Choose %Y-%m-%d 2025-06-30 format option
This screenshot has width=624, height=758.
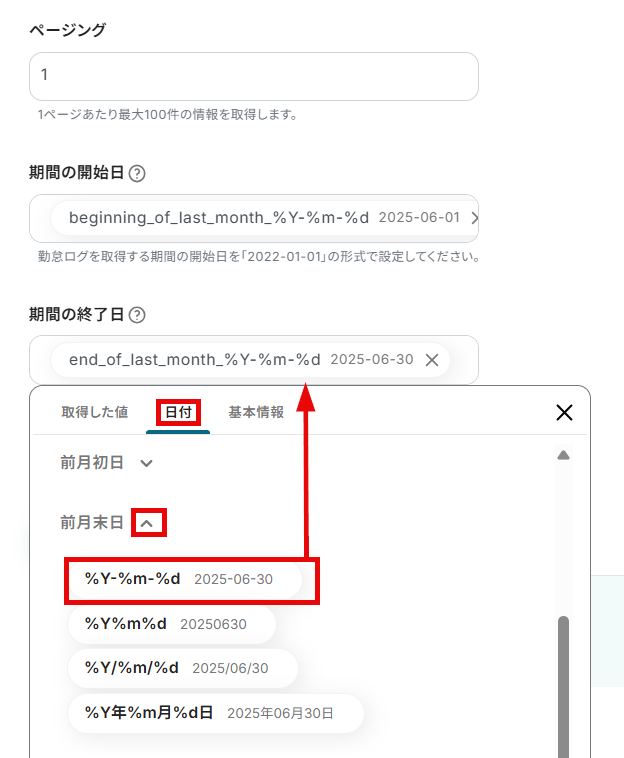click(x=185, y=579)
